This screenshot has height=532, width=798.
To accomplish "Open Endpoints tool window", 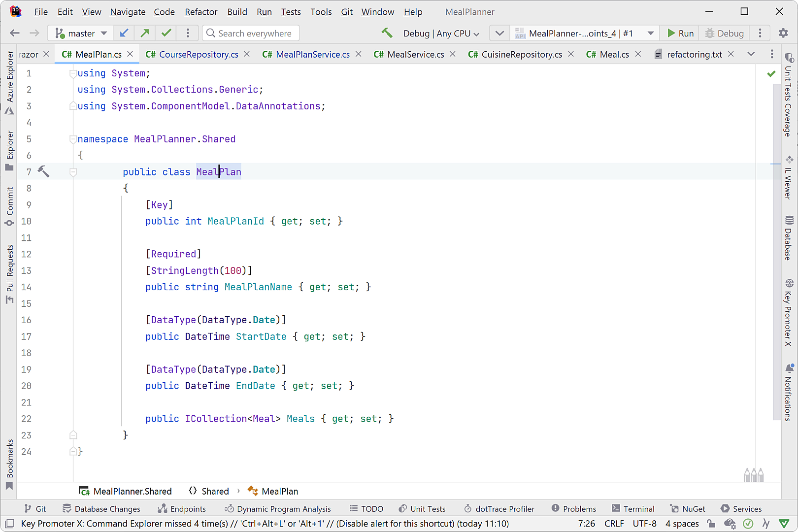I will pos(181,509).
